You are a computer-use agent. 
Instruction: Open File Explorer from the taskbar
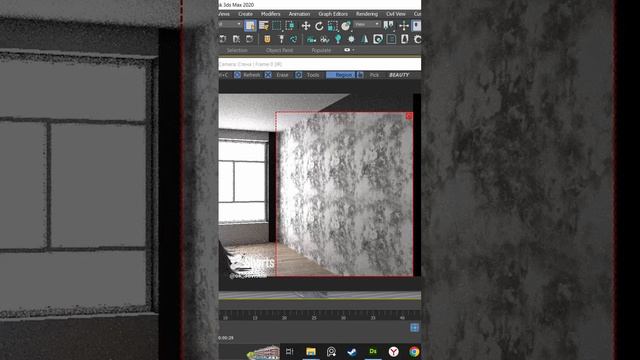click(311, 351)
